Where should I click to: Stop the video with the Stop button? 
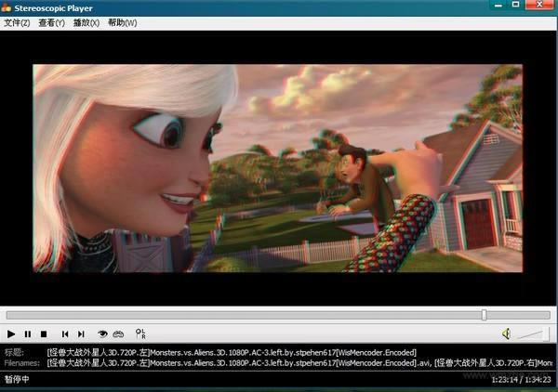pos(44,333)
